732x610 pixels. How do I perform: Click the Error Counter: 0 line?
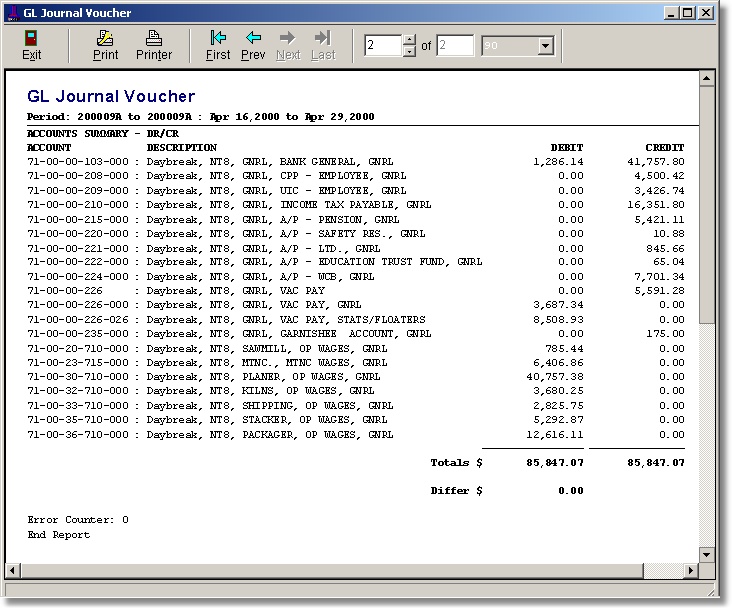(78, 519)
